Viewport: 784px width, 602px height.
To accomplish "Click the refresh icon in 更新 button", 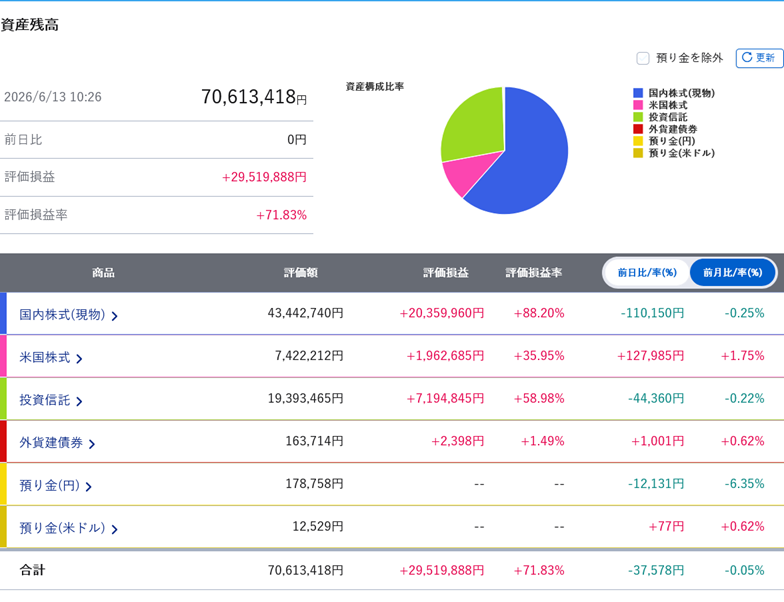I will (x=746, y=58).
